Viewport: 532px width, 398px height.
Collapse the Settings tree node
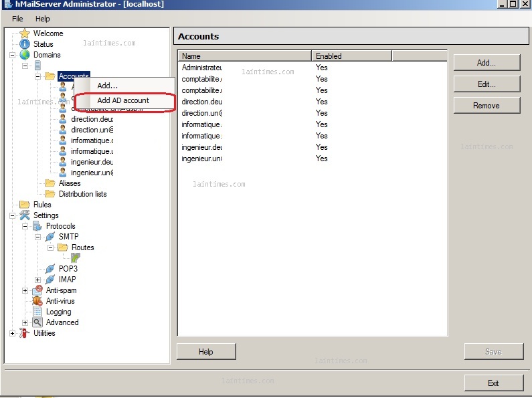coord(12,215)
